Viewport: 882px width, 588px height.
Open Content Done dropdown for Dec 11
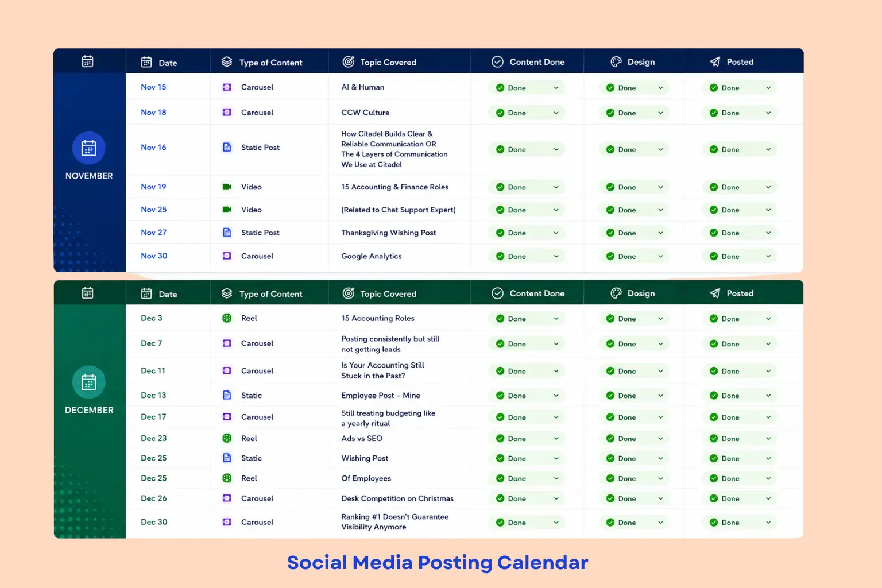(527, 371)
